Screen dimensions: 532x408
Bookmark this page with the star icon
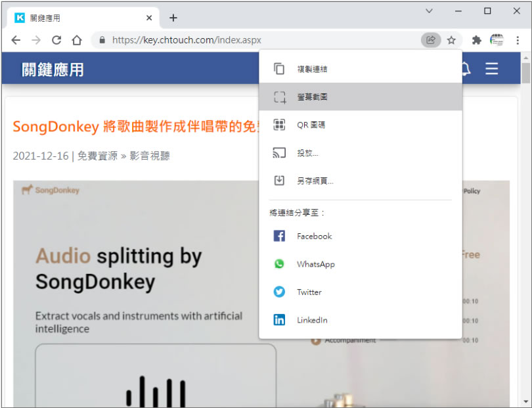tap(451, 40)
